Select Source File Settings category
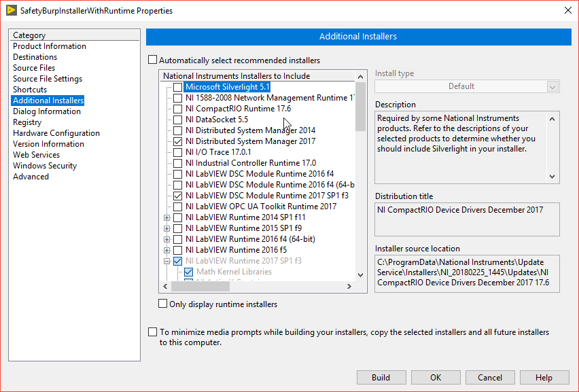Viewport: 579px width, 392px height. [x=48, y=79]
